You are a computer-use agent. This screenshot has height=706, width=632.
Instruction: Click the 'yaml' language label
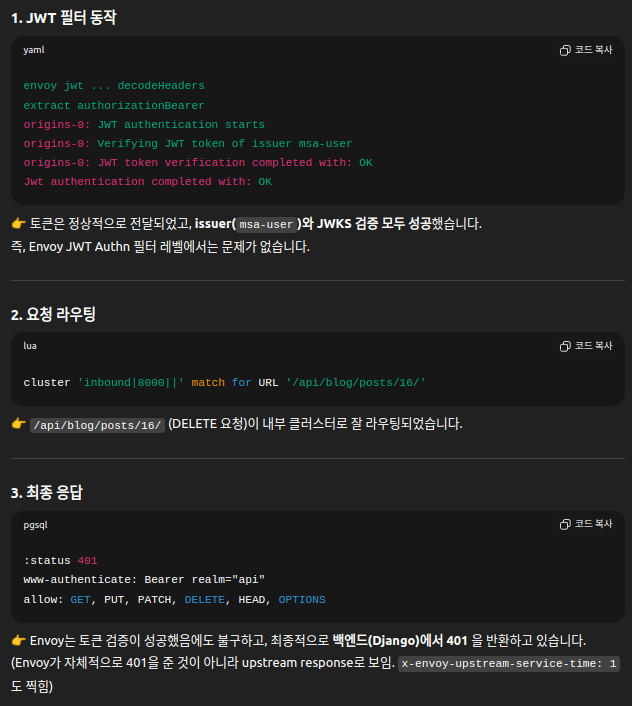point(34,50)
